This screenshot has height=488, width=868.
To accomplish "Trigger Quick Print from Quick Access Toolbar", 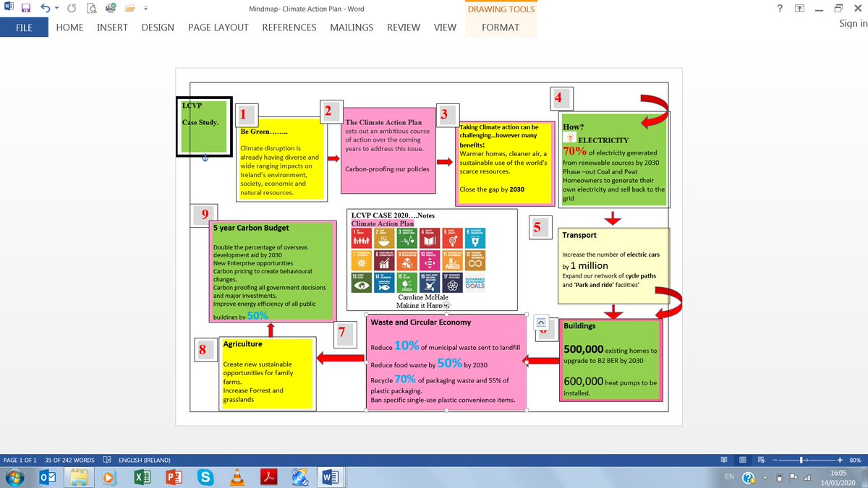I will pos(109,7).
